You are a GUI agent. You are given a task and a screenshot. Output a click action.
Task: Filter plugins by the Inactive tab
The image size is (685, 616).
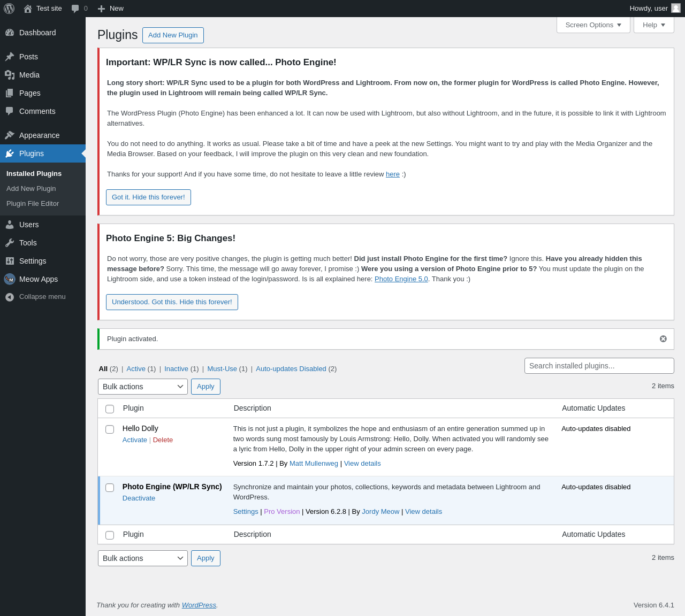176,369
